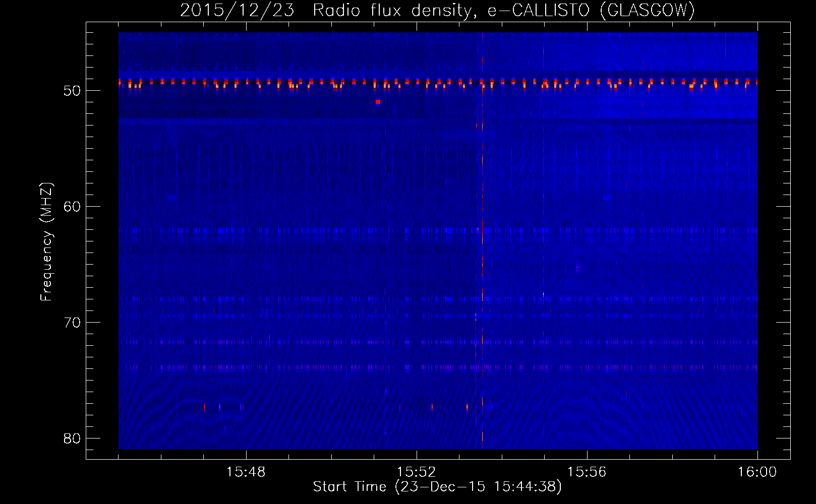Click the 70 MHz frequency tick label
The width and height of the screenshot is (816, 504).
72,323
